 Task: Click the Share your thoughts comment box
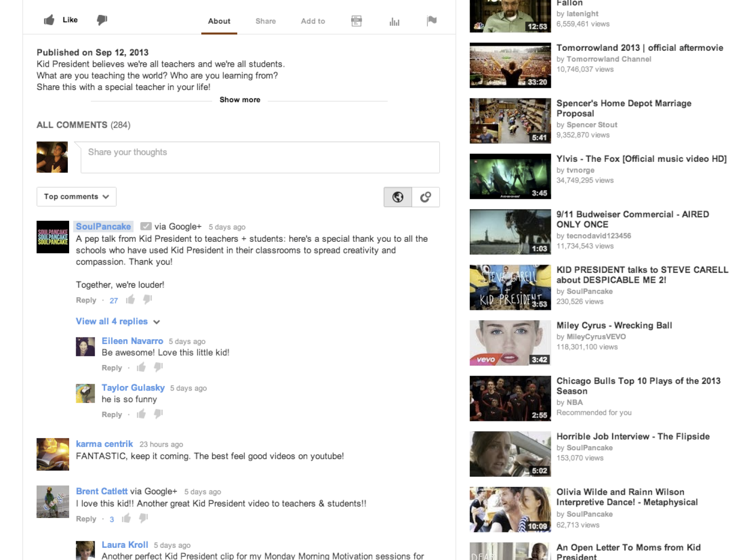tap(260, 157)
